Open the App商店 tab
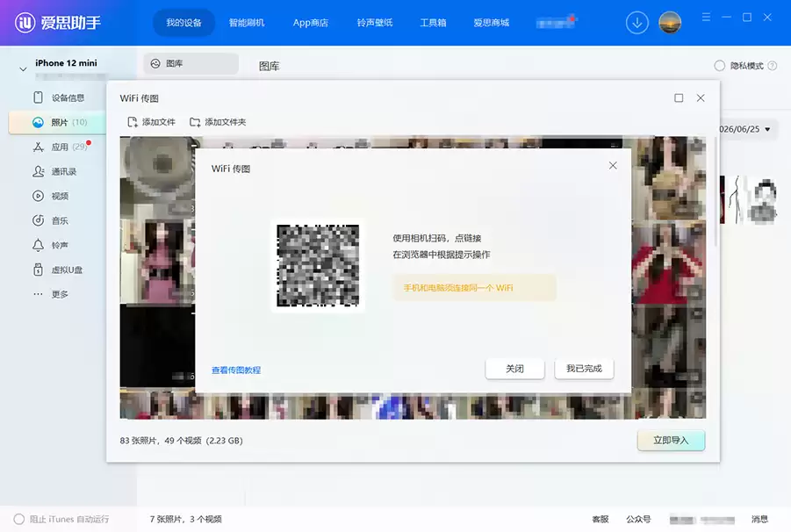The height and width of the screenshot is (532, 791). pyautogui.click(x=311, y=23)
